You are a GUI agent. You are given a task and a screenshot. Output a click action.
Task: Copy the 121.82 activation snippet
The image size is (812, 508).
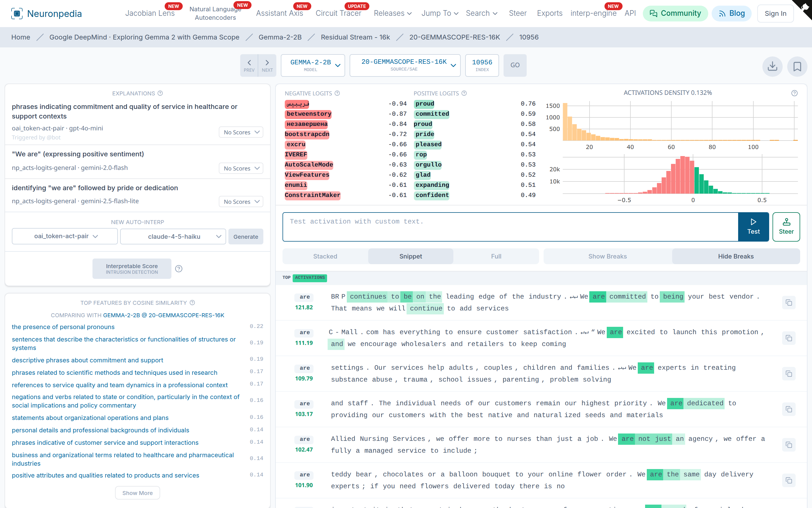click(789, 303)
